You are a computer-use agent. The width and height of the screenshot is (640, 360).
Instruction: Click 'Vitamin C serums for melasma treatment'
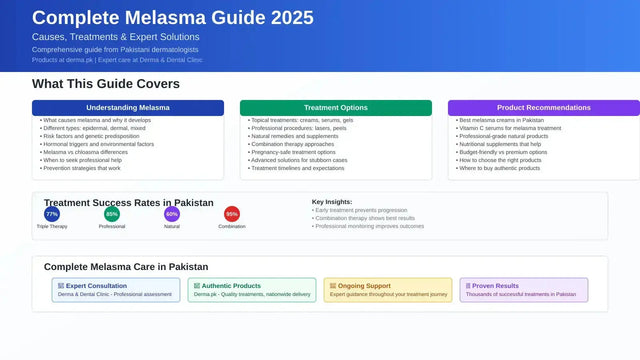point(510,128)
